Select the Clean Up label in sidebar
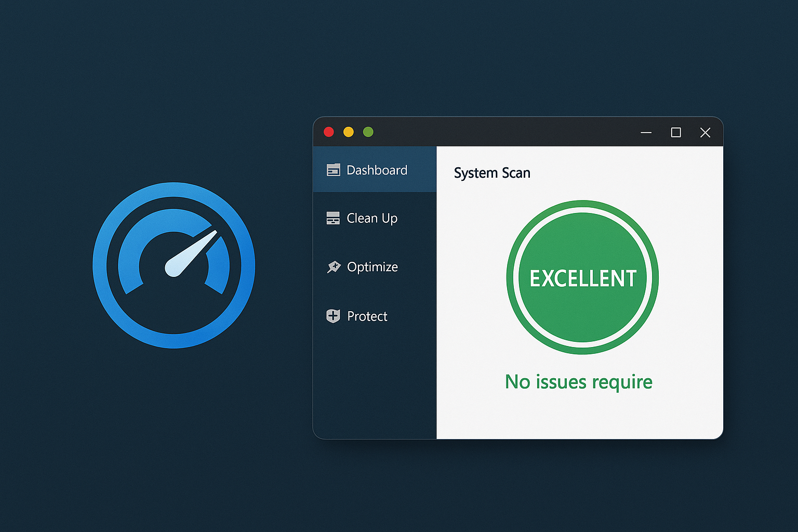The height and width of the screenshot is (532, 798). point(372,218)
